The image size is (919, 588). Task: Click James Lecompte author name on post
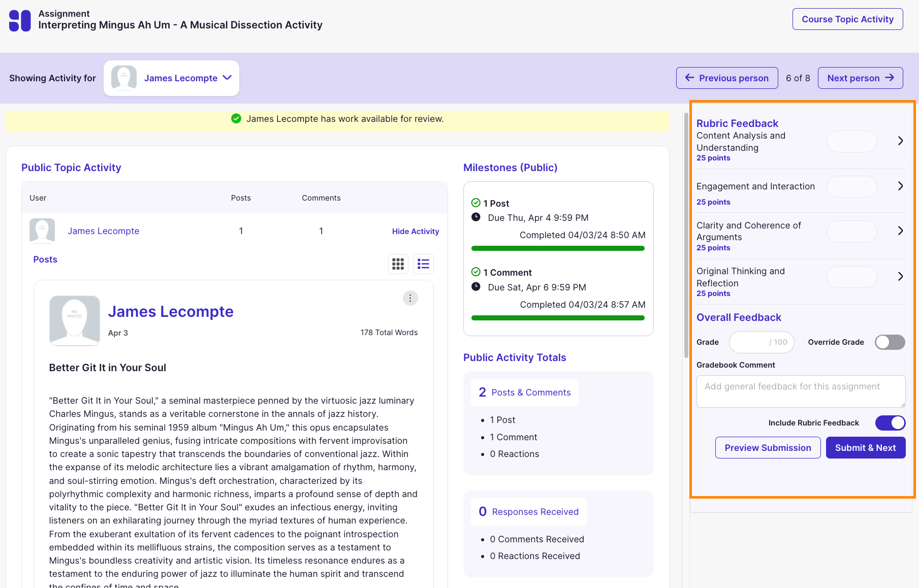coord(171,311)
